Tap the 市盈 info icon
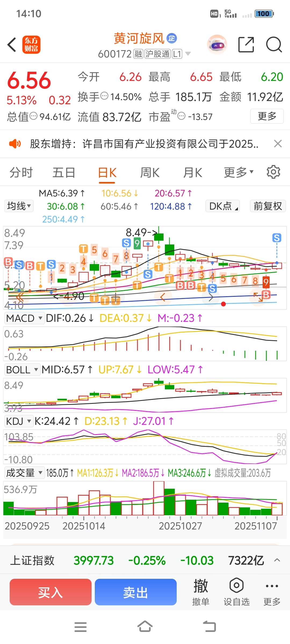Image resolution: width=290 pixels, height=644 pixels. pyautogui.click(x=182, y=116)
